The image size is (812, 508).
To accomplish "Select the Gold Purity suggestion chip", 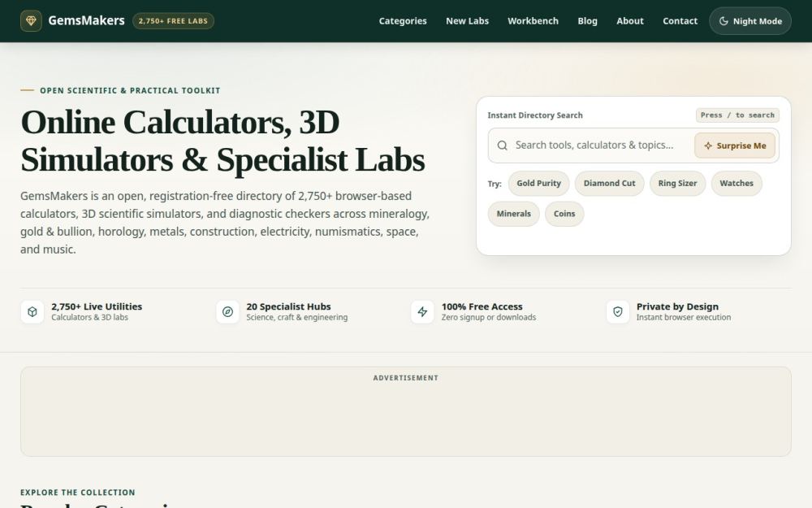I will (538, 184).
